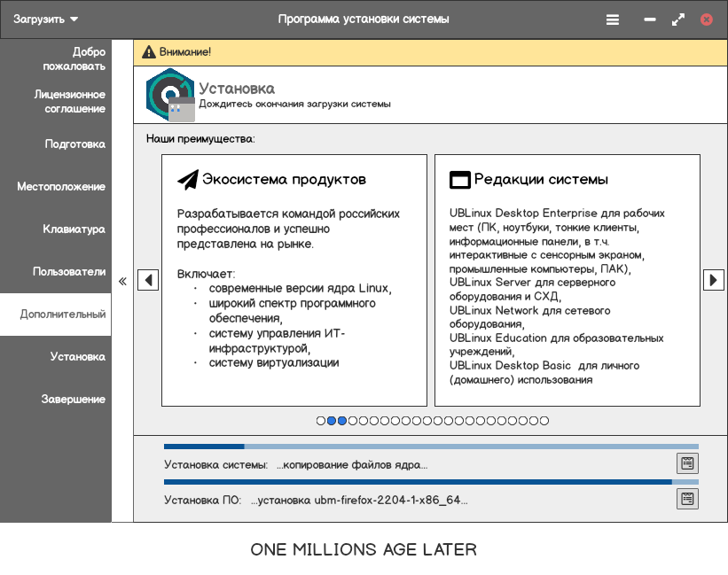
Task: Click the Программа установки системы window title
Action: click(364, 19)
